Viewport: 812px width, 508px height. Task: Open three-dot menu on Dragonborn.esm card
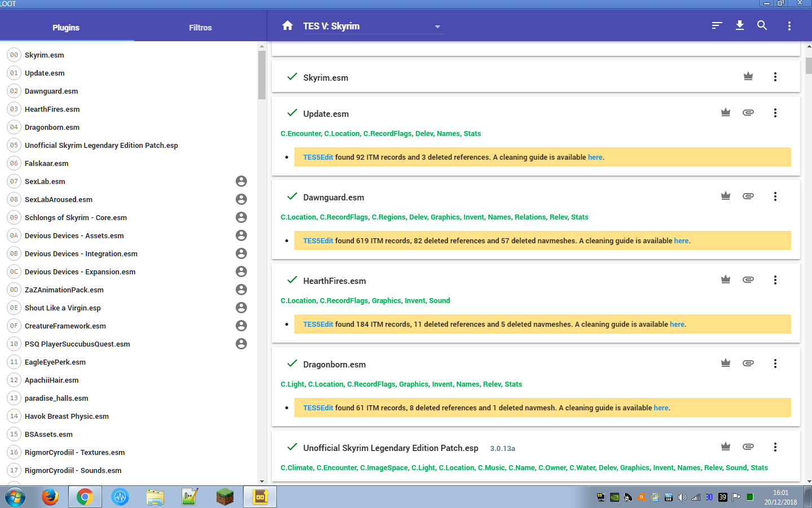click(x=775, y=364)
